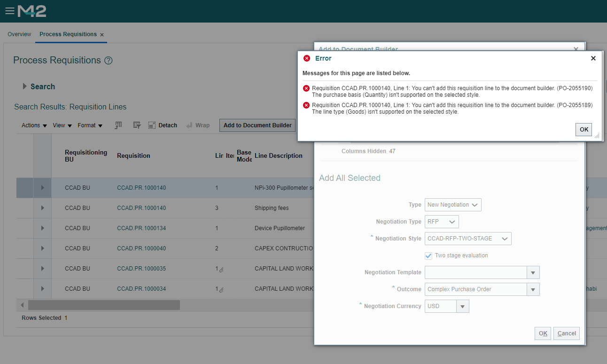Switch to the Overview tab
607x364 pixels.
click(19, 34)
